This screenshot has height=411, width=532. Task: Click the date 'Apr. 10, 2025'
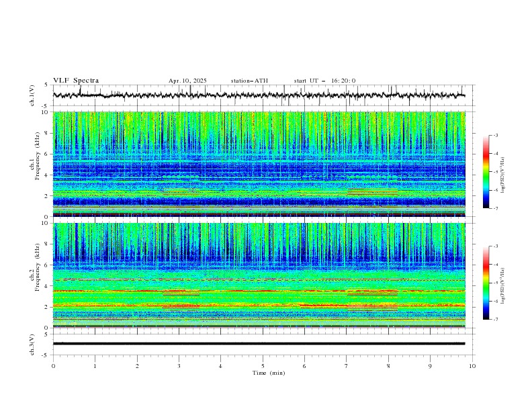[x=187, y=81]
